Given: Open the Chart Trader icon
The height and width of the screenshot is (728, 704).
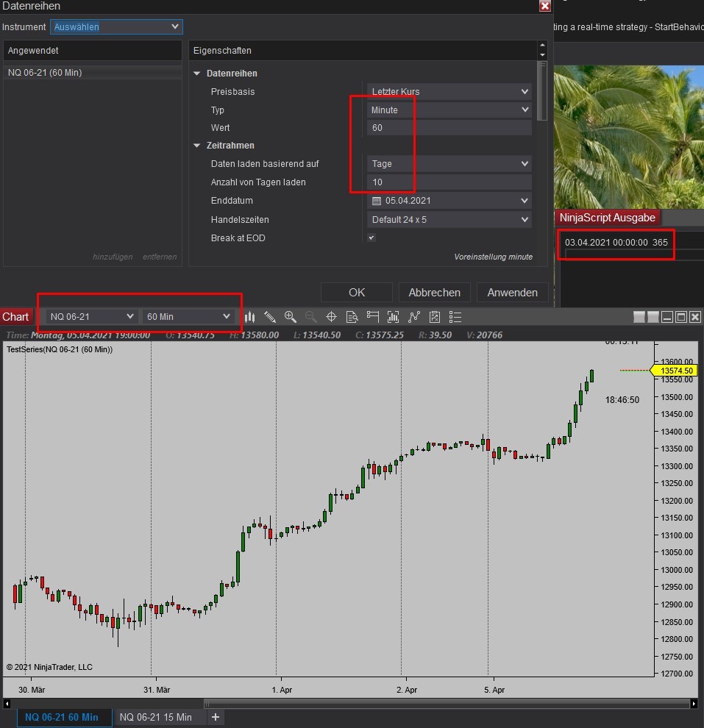Looking at the screenshot, I should 373,317.
